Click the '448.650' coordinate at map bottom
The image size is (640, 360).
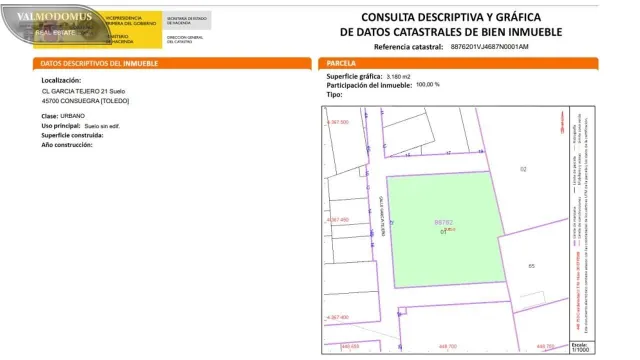350,347
